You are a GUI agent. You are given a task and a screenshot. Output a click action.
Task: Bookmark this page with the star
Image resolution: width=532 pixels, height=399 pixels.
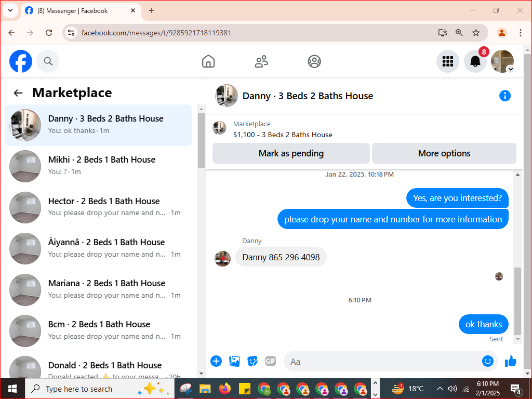(x=476, y=33)
